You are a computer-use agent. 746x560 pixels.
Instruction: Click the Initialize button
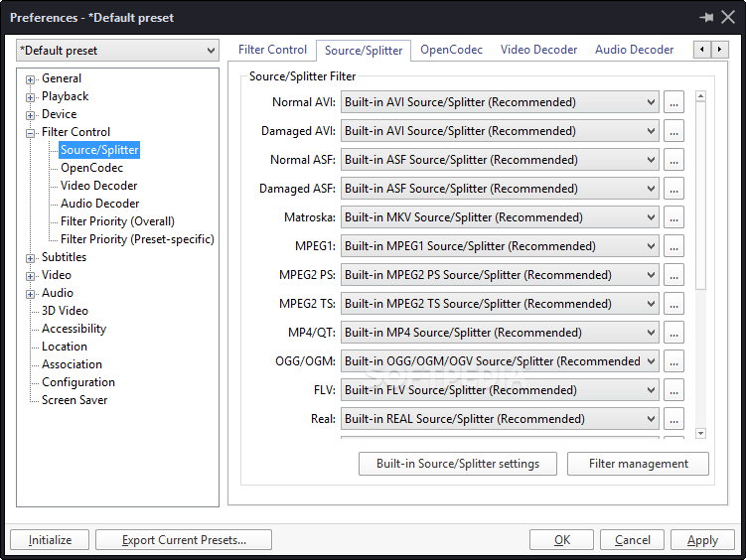[50, 540]
